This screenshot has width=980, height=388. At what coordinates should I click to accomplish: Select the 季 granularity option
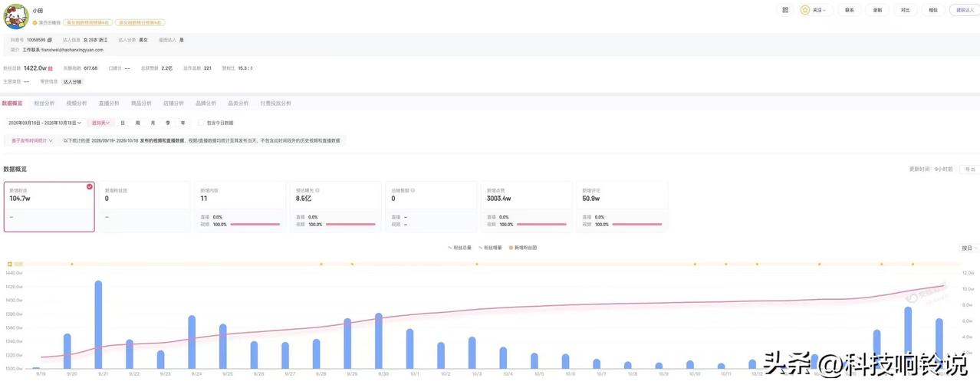click(x=168, y=123)
